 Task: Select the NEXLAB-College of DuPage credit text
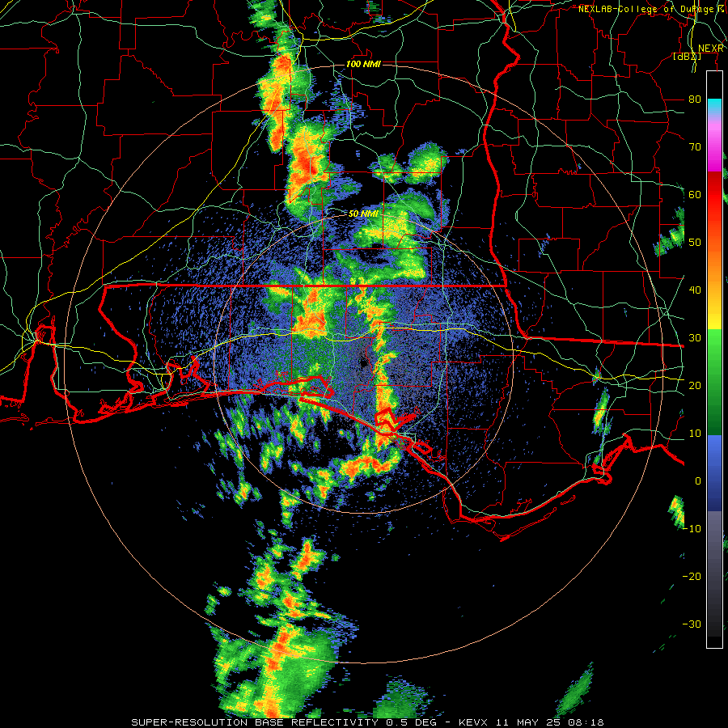648,9
